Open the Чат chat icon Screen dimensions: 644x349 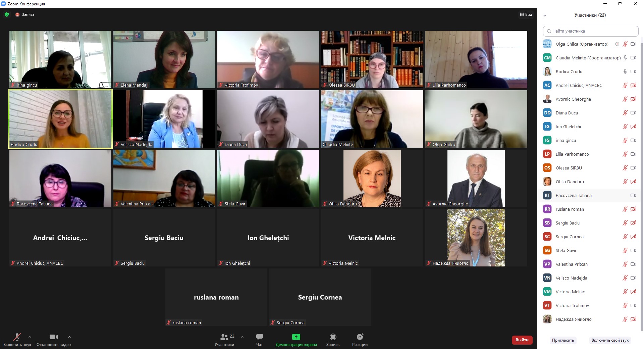click(259, 337)
